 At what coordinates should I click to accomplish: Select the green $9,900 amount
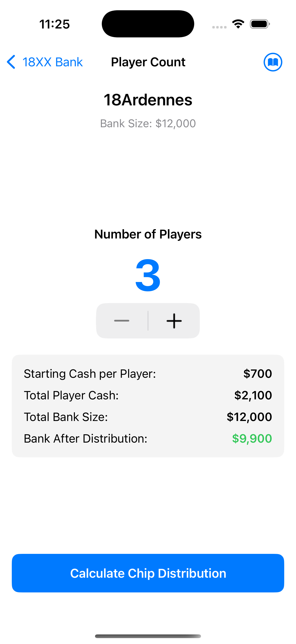252,438
